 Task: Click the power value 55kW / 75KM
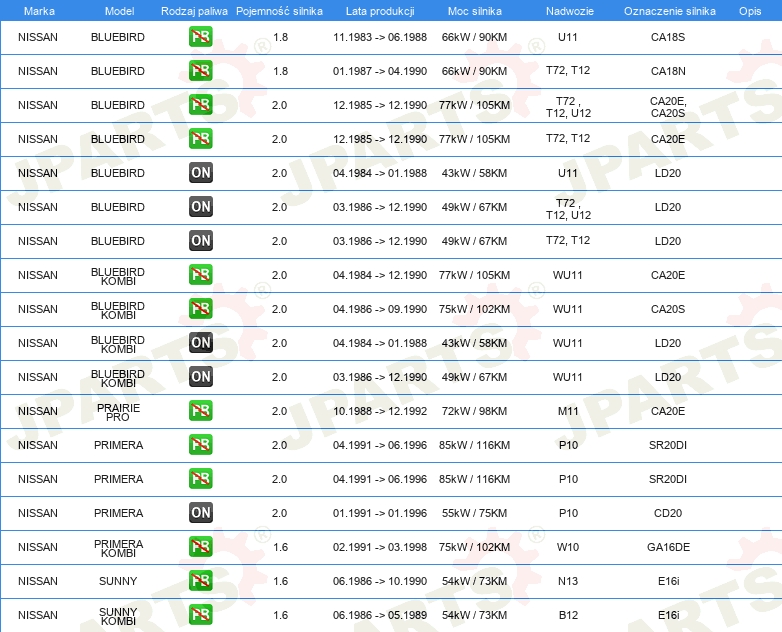(x=474, y=513)
